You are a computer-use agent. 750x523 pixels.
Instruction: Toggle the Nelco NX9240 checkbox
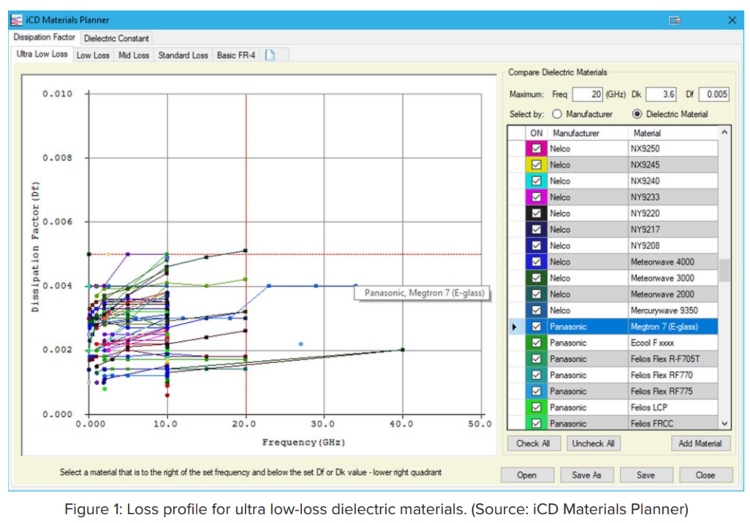tap(536, 181)
